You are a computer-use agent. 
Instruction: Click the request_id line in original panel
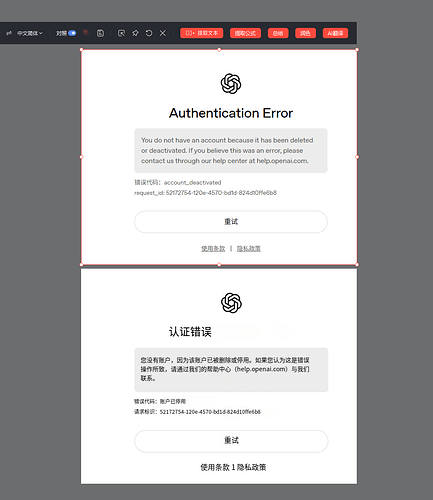point(205,193)
